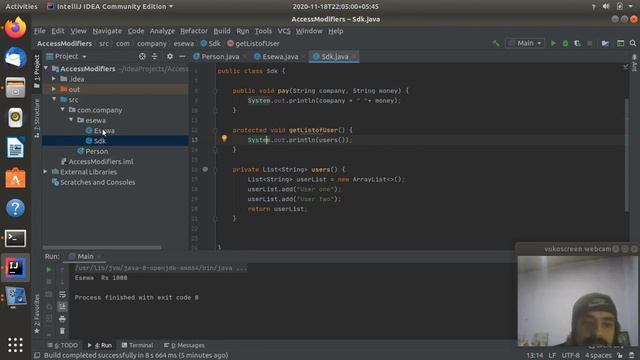Open the Analyze menu
This screenshot has height=360, width=640.
click(x=162, y=31)
